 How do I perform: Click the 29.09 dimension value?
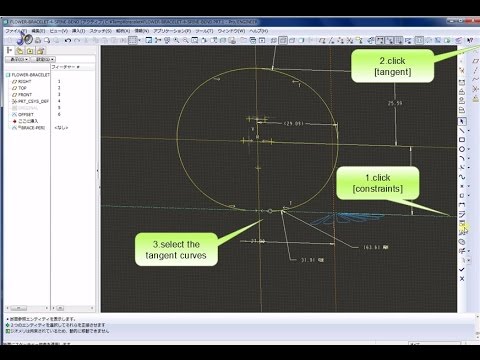(294, 124)
